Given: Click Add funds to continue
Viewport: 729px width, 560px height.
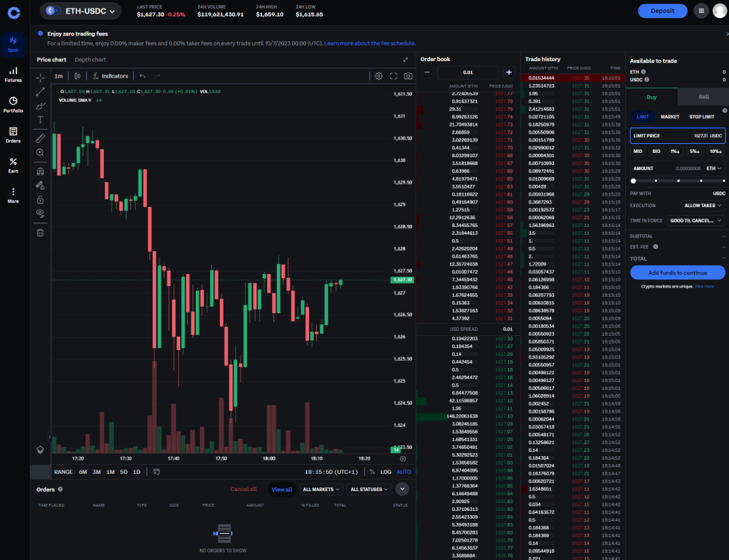Looking at the screenshot, I should 677,273.
